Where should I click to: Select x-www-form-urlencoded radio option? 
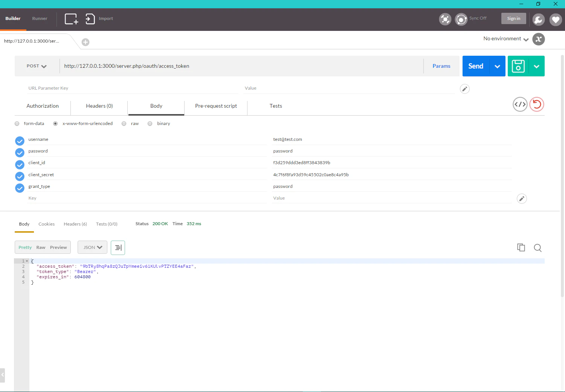tap(55, 124)
